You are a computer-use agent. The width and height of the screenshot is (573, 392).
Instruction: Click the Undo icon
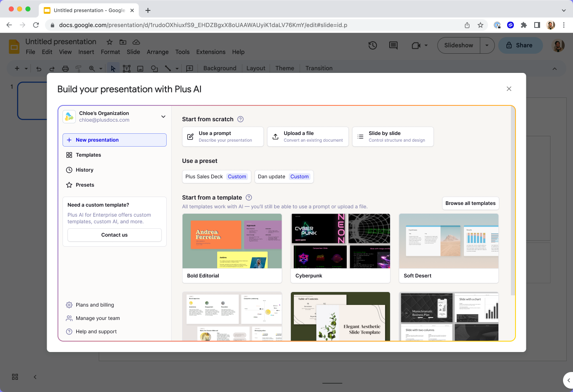[39, 69]
